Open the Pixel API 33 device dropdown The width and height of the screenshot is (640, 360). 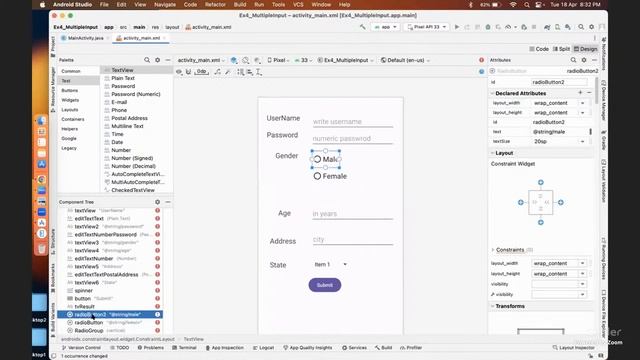click(x=427, y=27)
